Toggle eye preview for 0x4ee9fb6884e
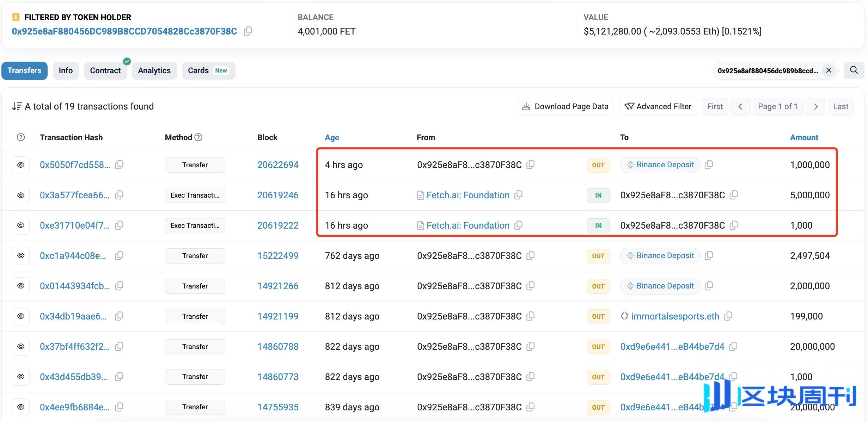This screenshot has width=868, height=422. point(21,407)
